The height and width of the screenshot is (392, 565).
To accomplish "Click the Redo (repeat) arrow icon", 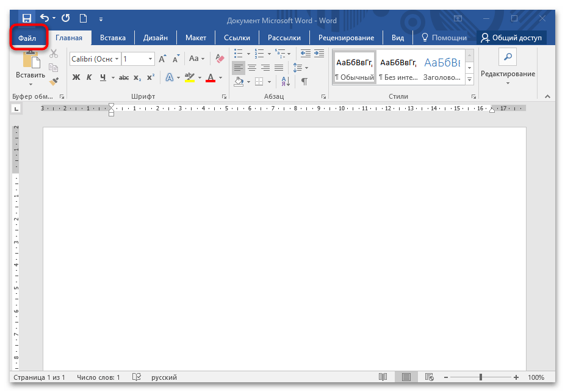I will [x=65, y=18].
